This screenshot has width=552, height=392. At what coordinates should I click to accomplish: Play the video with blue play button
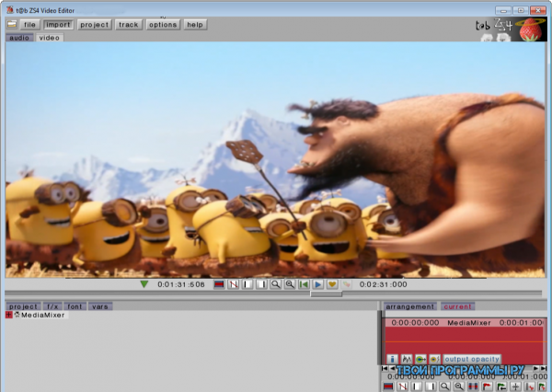[x=318, y=284]
